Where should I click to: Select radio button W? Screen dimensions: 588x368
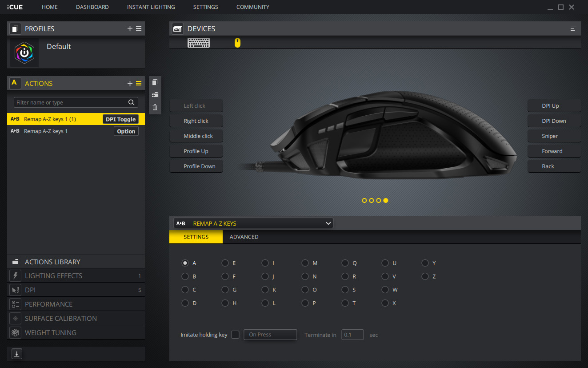pos(385,290)
